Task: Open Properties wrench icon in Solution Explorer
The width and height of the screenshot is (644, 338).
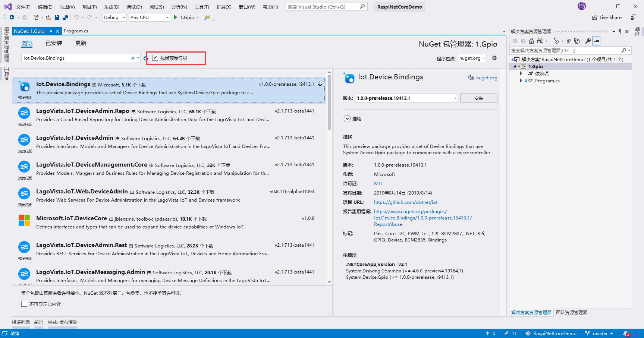Action: (588, 41)
